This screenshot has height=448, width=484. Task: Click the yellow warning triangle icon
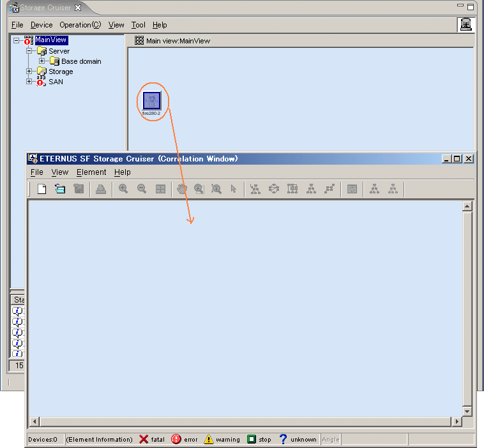209,439
